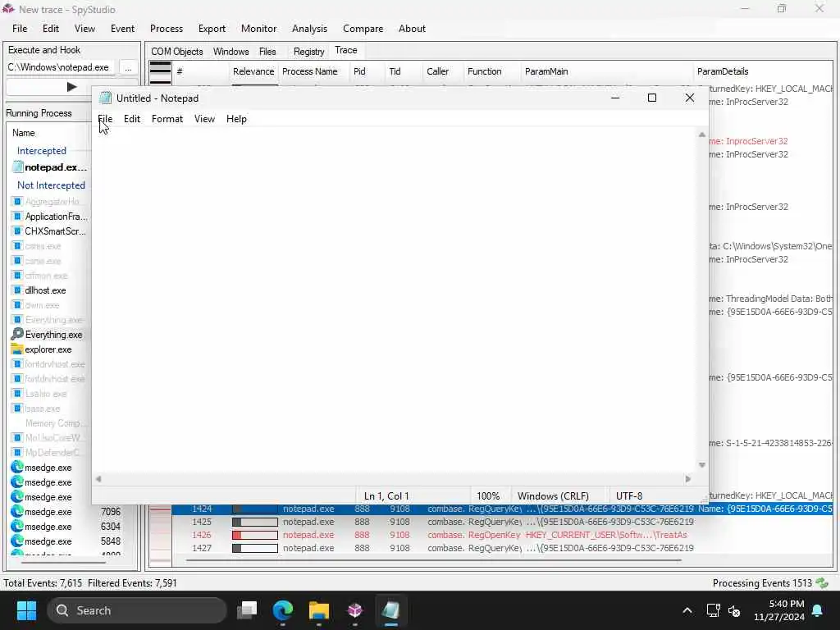Switch to the Files tab

267,52
